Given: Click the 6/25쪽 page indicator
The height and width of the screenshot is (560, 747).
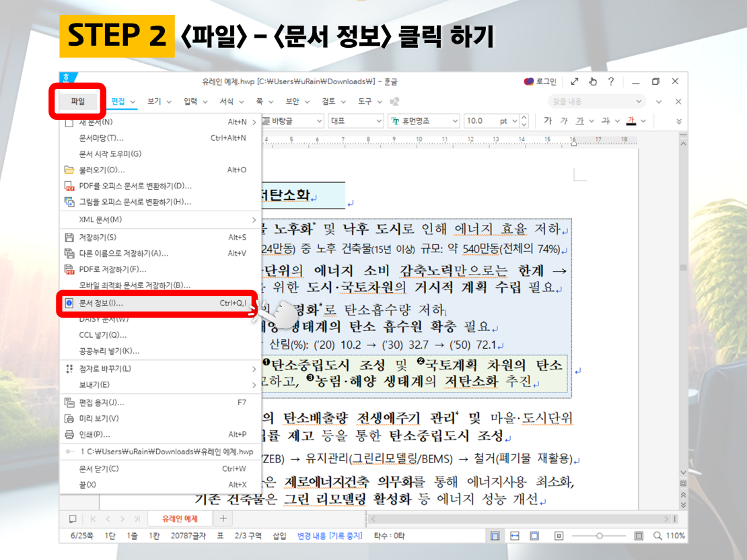Looking at the screenshot, I should coord(82,536).
